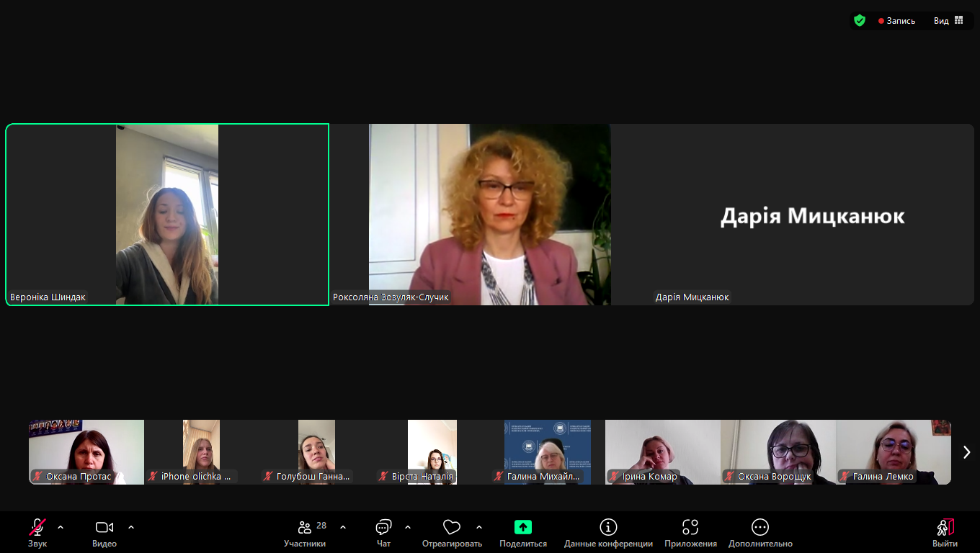Expand the arrow next to Чат

click(408, 527)
